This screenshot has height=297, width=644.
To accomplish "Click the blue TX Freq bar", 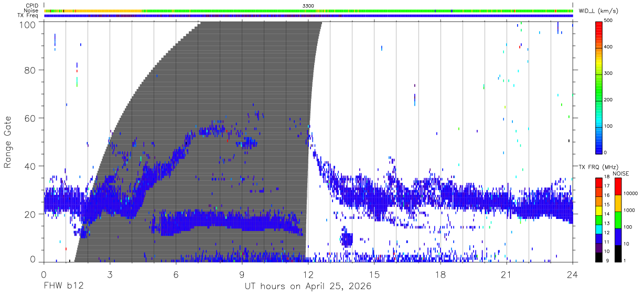I will 308,16.
